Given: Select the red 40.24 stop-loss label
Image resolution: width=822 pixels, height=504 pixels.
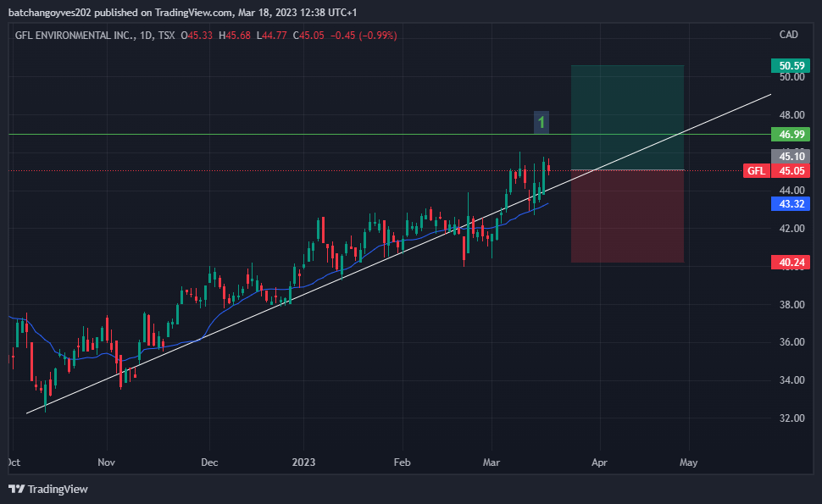Looking at the screenshot, I should coord(791,262).
